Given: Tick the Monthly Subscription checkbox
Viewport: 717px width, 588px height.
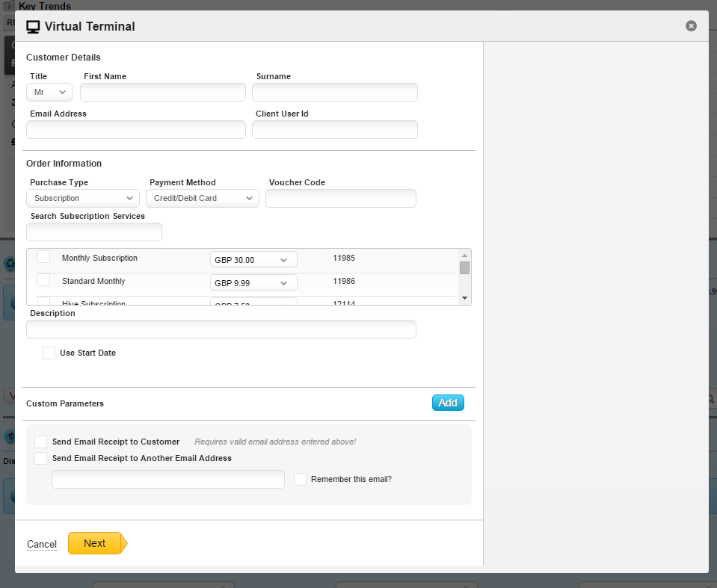Looking at the screenshot, I should pyautogui.click(x=44, y=257).
